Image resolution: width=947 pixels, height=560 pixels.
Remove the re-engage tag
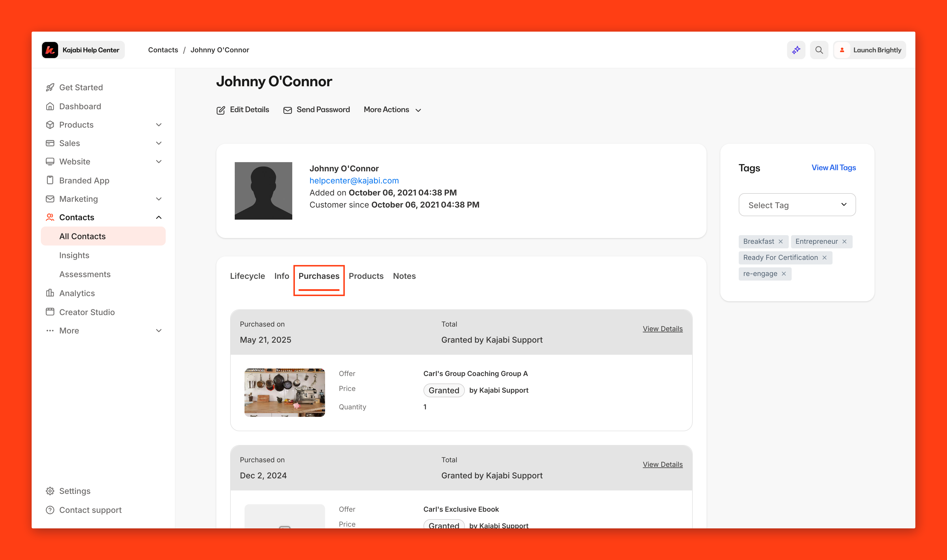click(784, 274)
